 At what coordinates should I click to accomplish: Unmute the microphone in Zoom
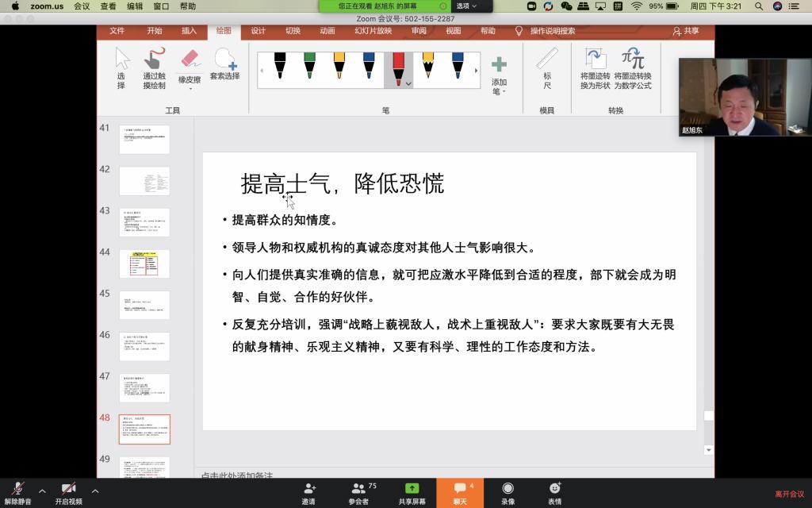pyautogui.click(x=17, y=493)
